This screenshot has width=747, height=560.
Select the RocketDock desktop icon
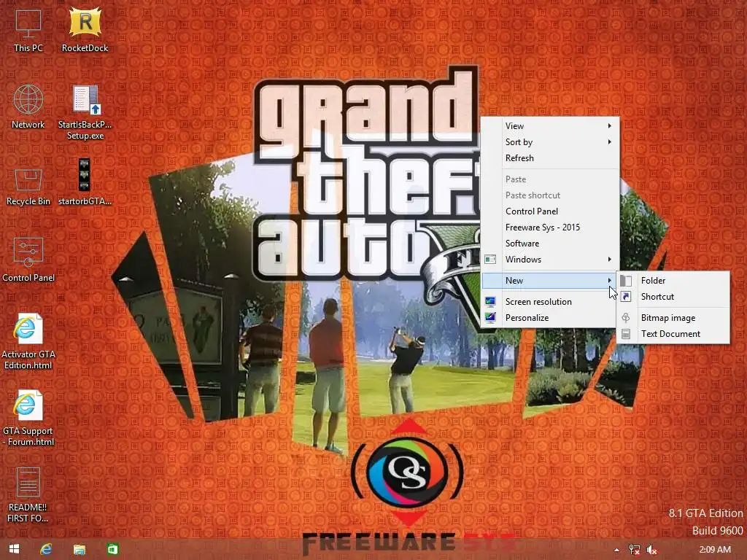click(x=85, y=30)
